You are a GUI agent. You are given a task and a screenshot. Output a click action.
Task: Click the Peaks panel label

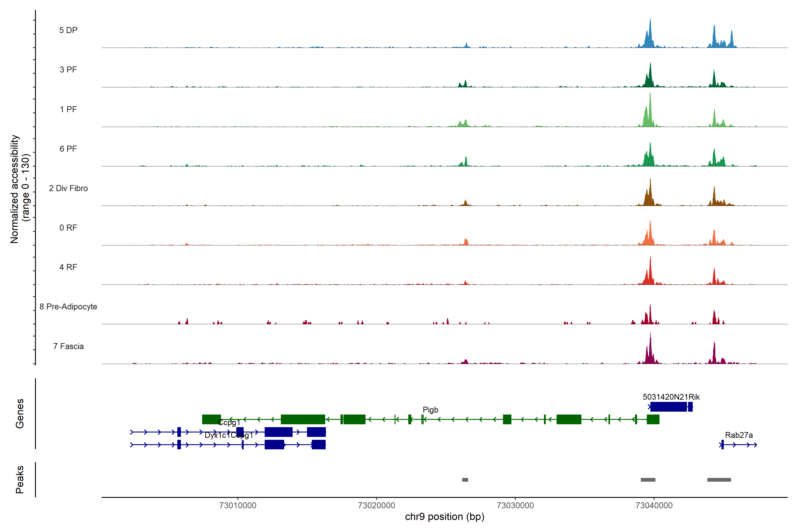tap(20, 479)
